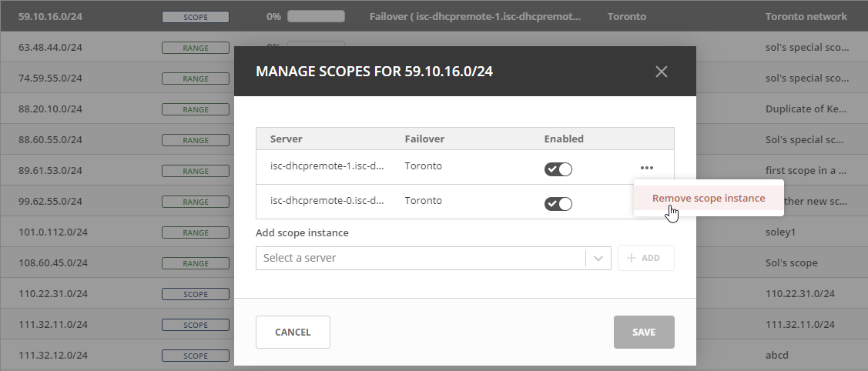Disable the isc-dhcpremote-0 Enabled toggle
868x371 pixels.
point(558,204)
